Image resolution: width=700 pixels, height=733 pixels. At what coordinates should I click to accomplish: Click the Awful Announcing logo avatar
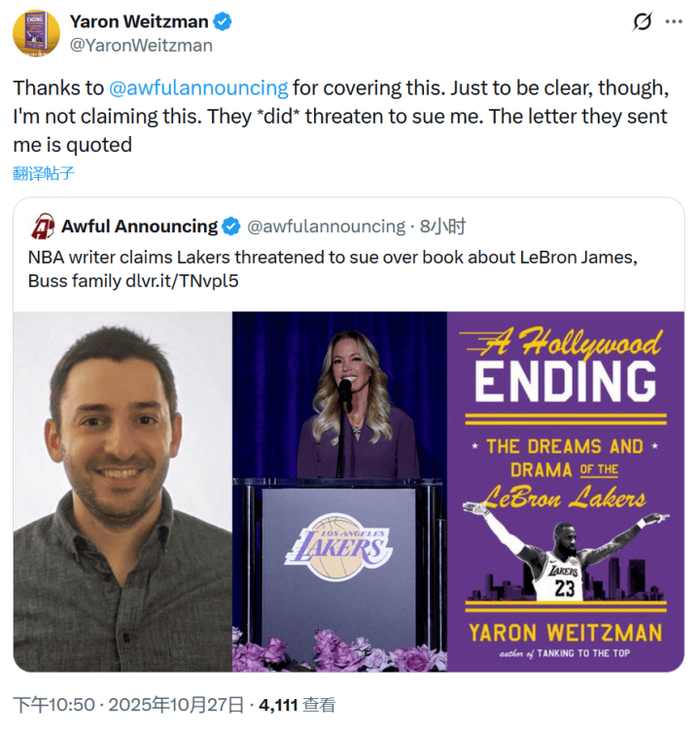43,227
